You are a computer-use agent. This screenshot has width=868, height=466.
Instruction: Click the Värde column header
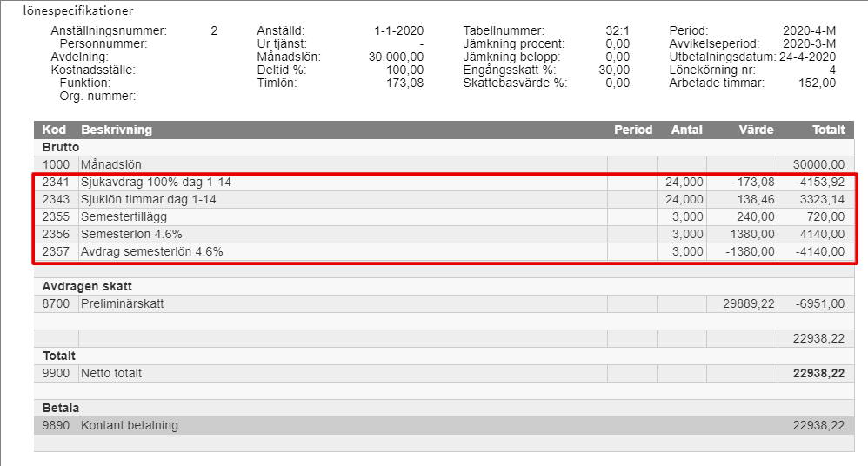pyautogui.click(x=756, y=130)
